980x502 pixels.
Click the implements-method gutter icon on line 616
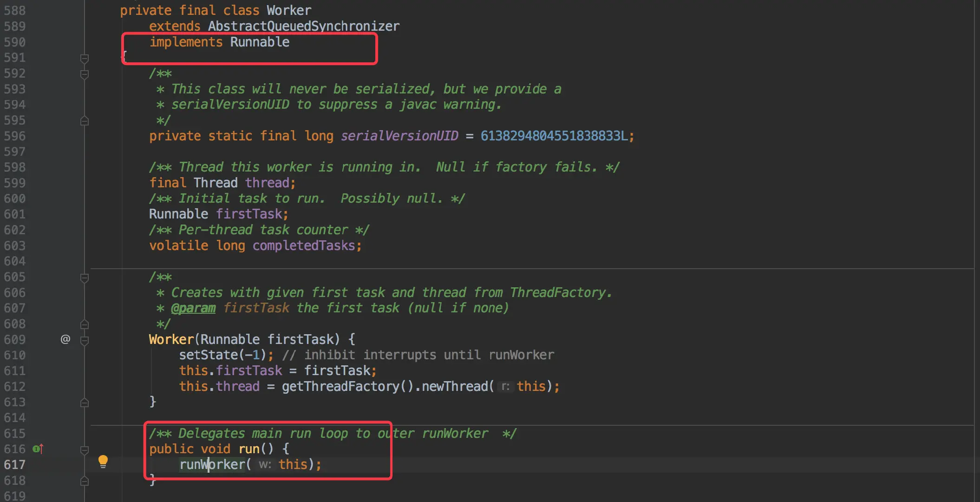pyautogui.click(x=38, y=449)
